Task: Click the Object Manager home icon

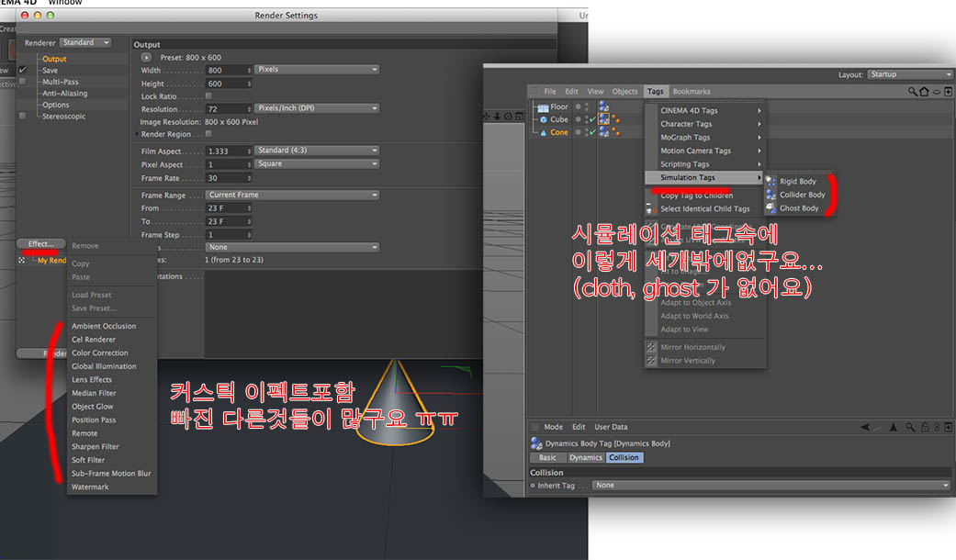Action: coord(924,92)
